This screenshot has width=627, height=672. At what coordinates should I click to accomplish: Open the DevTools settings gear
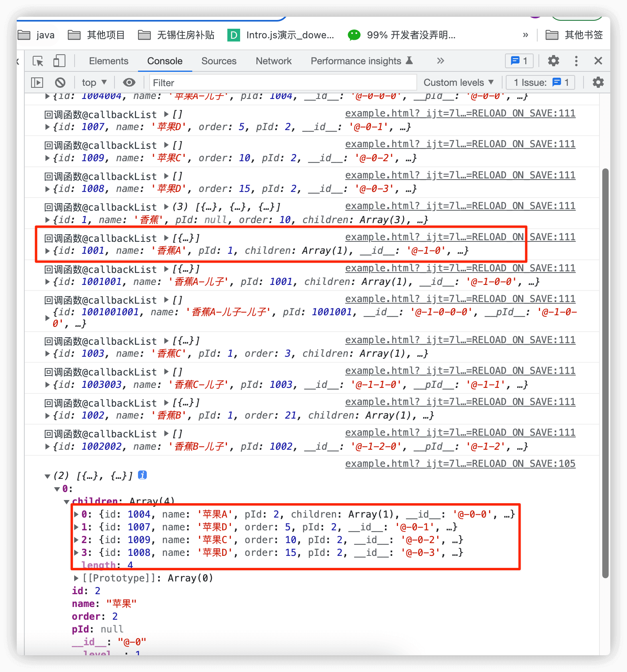point(553,61)
